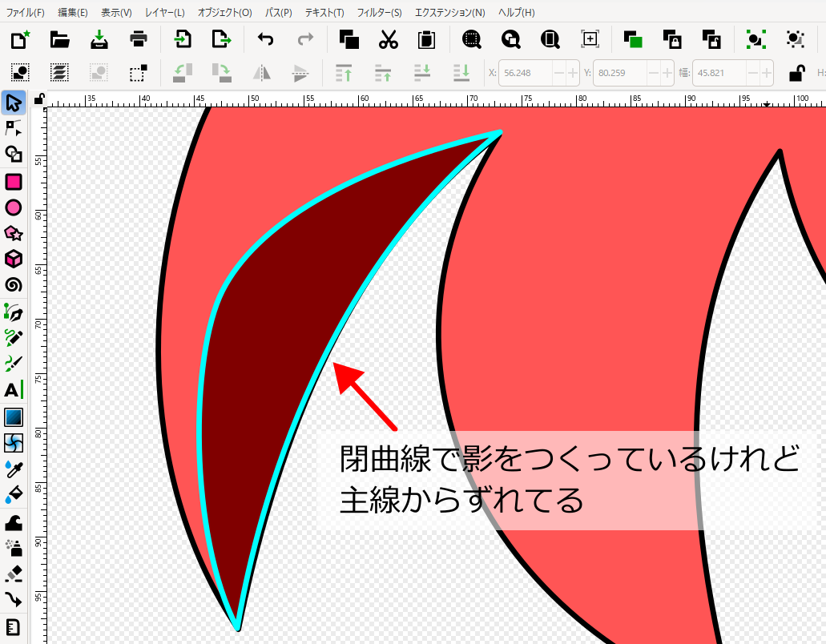Select the Shape builder tool
The height and width of the screenshot is (644, 826).
(13, 154)
